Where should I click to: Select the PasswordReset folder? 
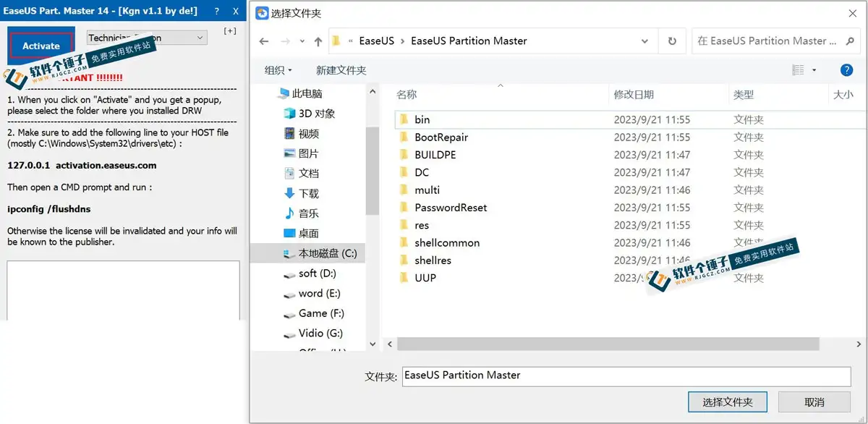[451, 208]
